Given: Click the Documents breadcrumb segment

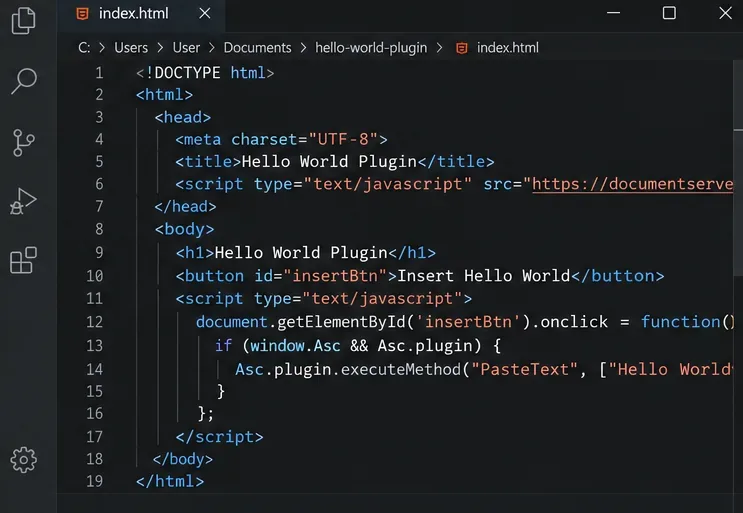Looking at the screenshot, I should 257,48.
